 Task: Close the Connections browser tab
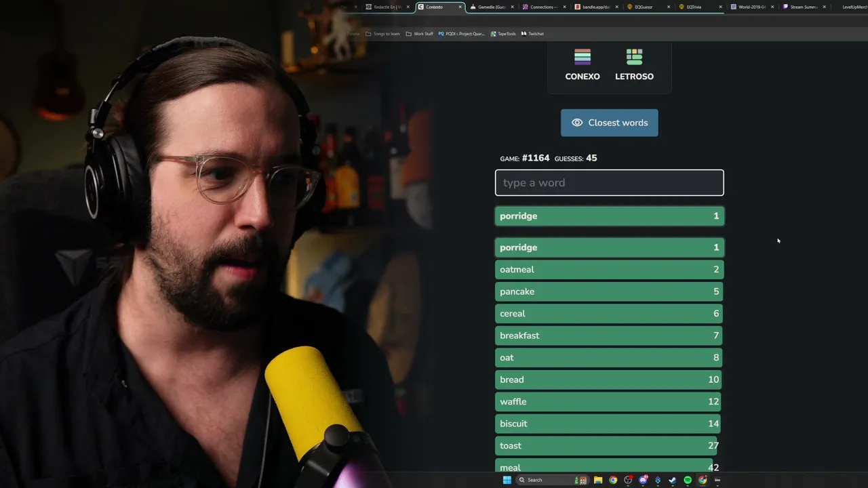(x=564, y=7)
